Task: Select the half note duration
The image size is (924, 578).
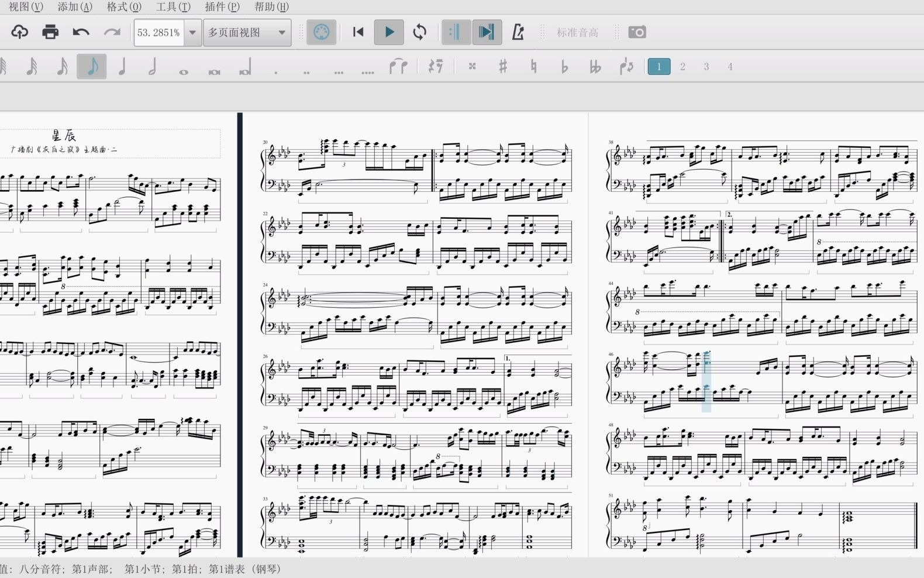Action: pos(153,67)
